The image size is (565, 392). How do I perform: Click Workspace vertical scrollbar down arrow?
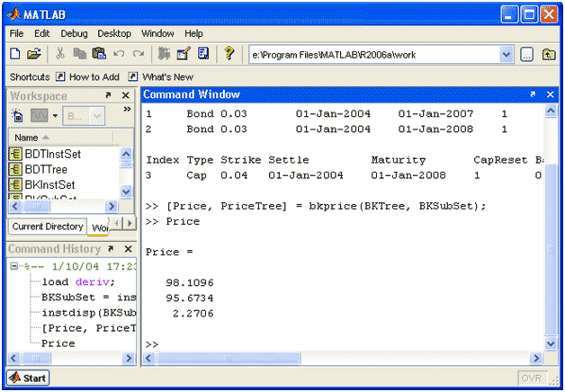(126, 192)
